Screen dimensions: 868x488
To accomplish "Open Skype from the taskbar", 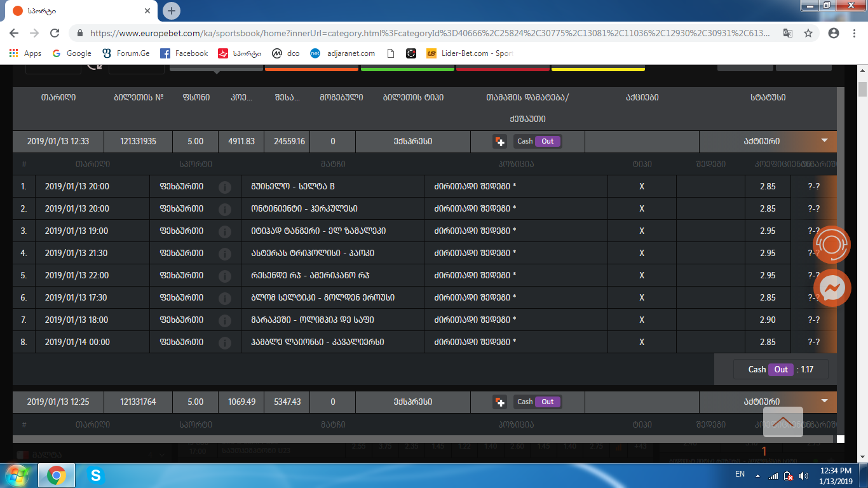I will [x=96, y=475].
